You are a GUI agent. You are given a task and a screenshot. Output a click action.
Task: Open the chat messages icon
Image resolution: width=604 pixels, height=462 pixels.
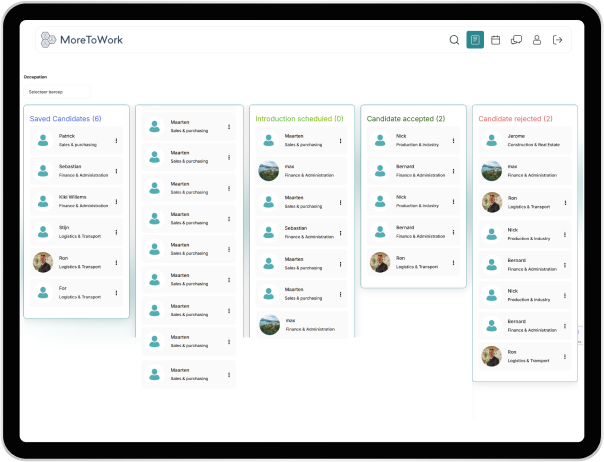tap(516, 40)
